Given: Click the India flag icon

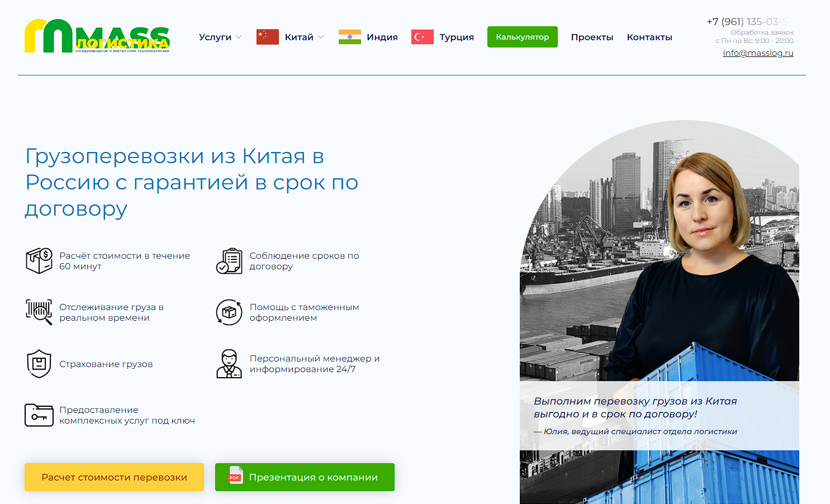Looking at the screenshot, I should coord(349,37).
